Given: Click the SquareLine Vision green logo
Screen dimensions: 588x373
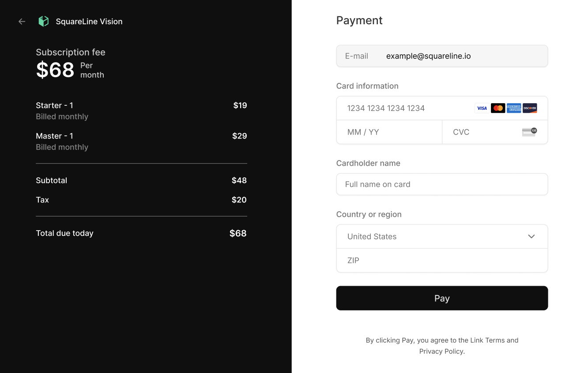Looking at the screenshot, I should tap(43, 21).
